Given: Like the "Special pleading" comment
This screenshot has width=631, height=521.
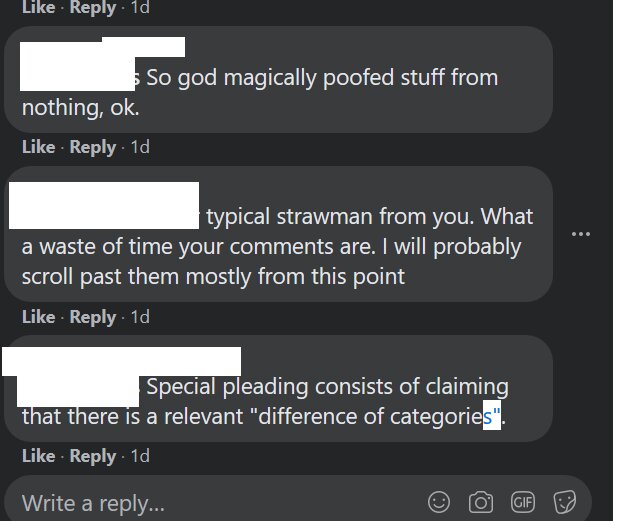Looking at the screenshot, I should tap(39, 456).
